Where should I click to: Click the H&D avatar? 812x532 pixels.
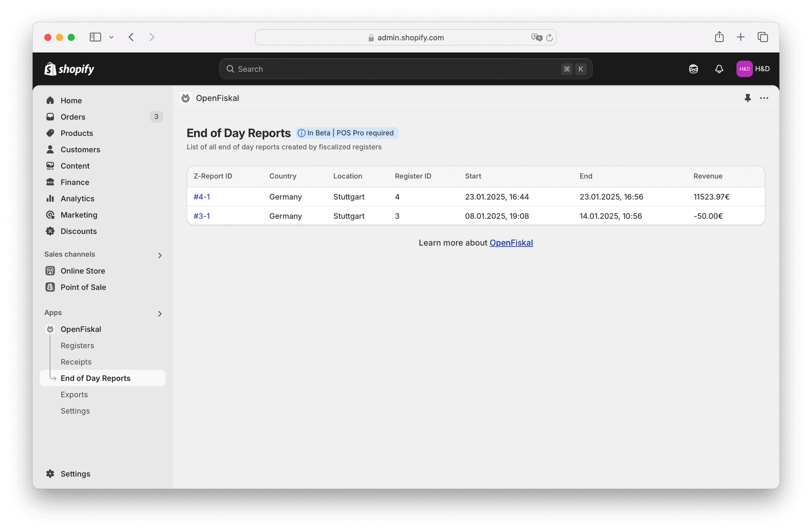(744, 69)
